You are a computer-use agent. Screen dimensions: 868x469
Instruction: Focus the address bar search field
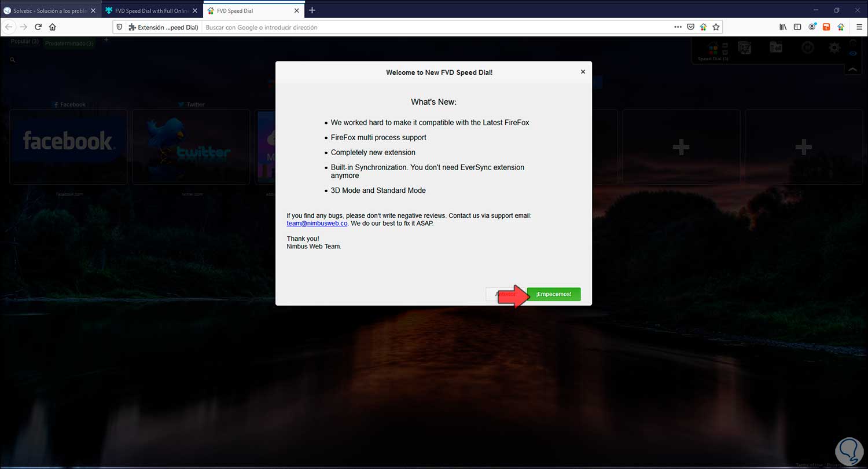pyautogui.click(x=437, y=27)
